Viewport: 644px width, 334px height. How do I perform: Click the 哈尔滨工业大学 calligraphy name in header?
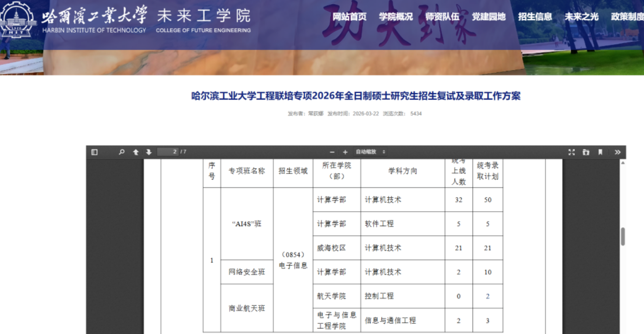[x=95, y=15]
